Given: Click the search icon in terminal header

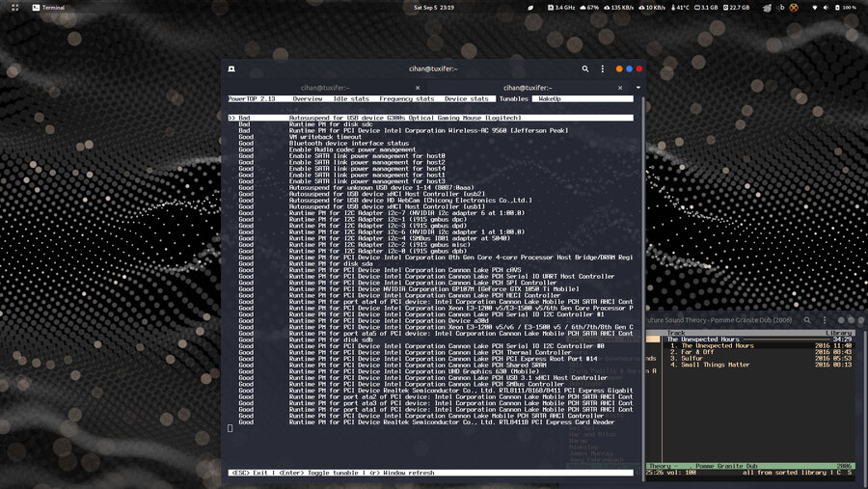Looking at the screenshot, I should click(x=585, y=69).
